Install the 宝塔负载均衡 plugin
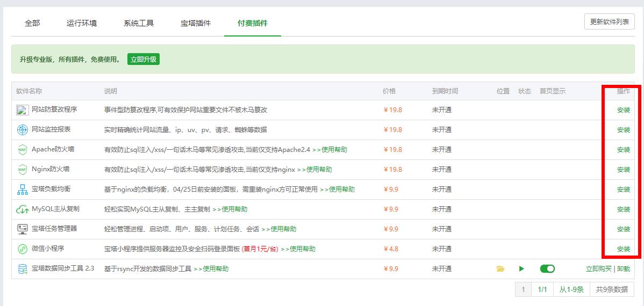 pyautogui.click(x=624, y=190)
